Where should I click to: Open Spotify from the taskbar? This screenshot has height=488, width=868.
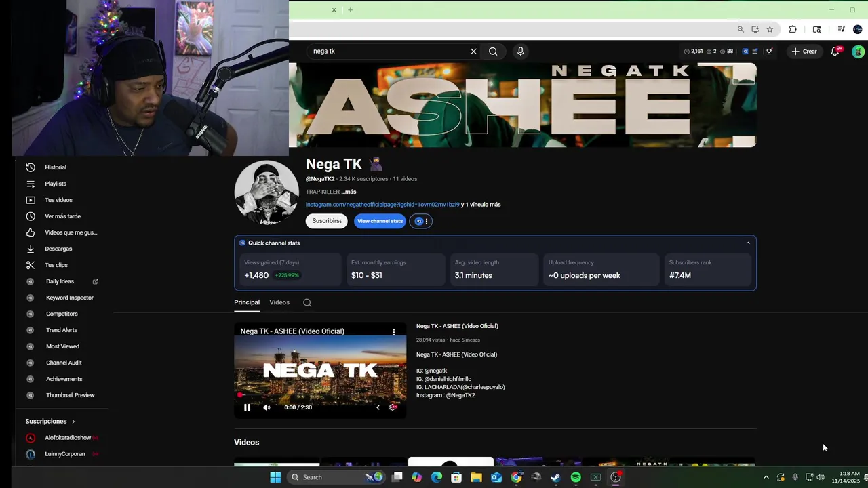point(576,477)
